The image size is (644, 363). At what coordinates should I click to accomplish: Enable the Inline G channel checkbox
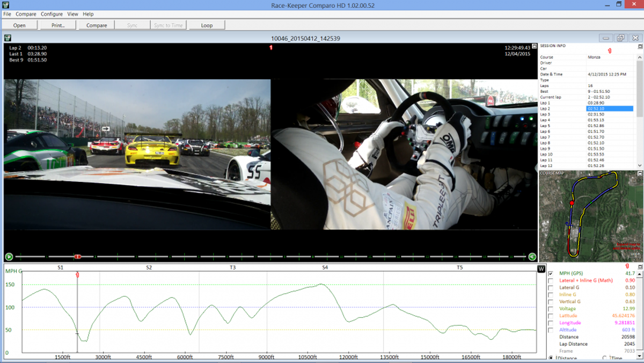[x=551, y=294]
